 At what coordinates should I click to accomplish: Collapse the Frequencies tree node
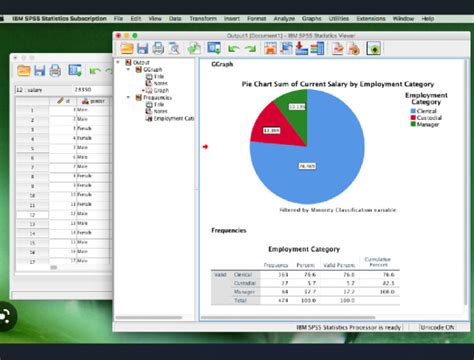click(x=128, y=97)
